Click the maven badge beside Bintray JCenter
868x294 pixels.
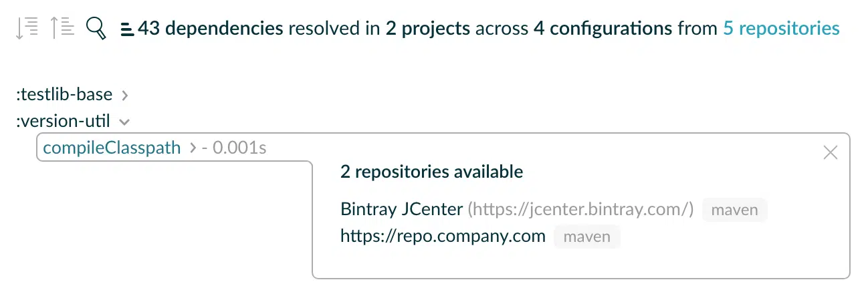734,210
